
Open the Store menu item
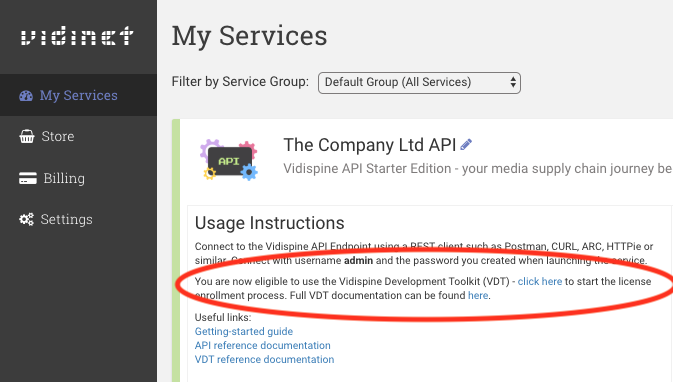(58, 136)
